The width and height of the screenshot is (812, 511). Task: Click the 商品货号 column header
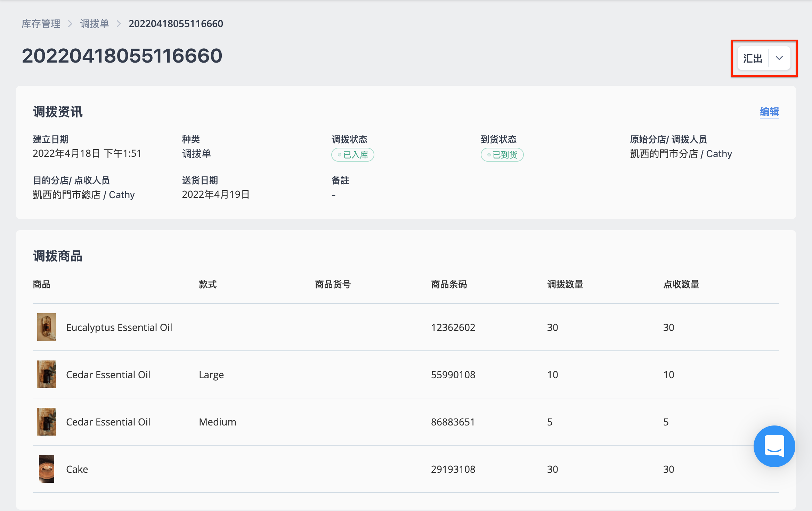pyautogui.click(x=333, y=284)
